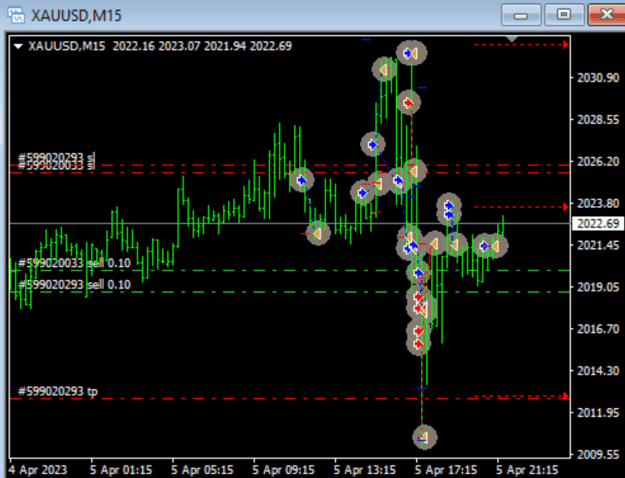Select the #599020033 sl order line label
Viewport: 625px width, 478px height.
[x=57, y=165]
